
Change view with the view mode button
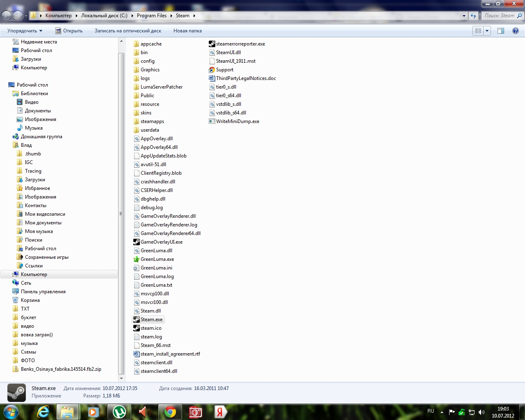click(x=478, y=31)
